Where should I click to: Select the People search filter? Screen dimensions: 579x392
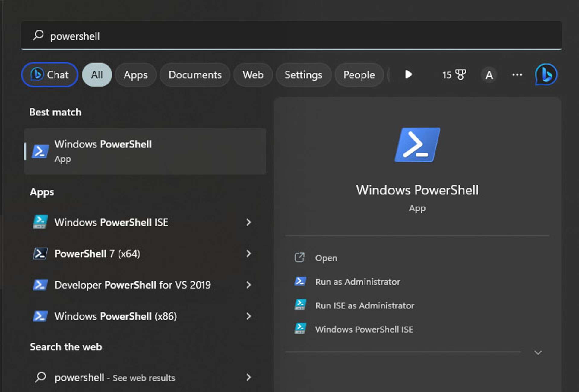pos(359,75)
